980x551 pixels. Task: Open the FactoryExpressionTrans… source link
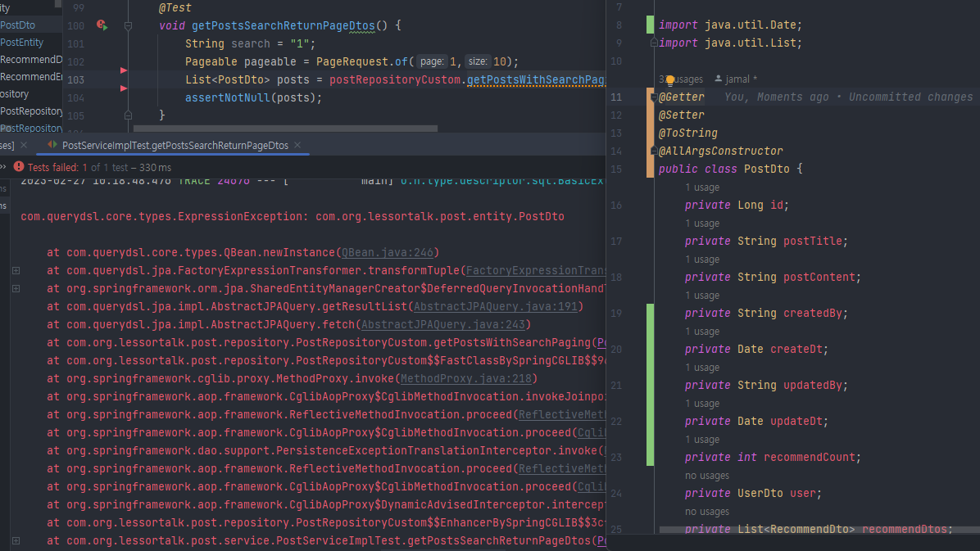point(536,270)
